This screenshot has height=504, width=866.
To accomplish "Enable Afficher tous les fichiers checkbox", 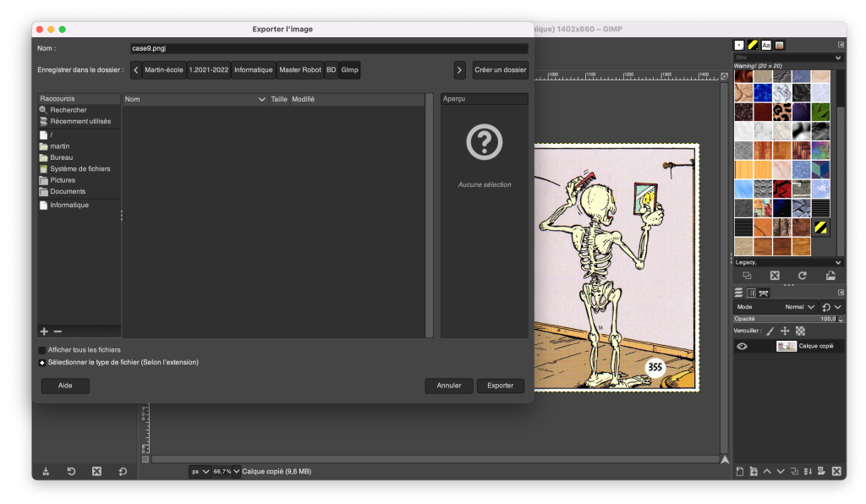I will (x=42, y=350).
